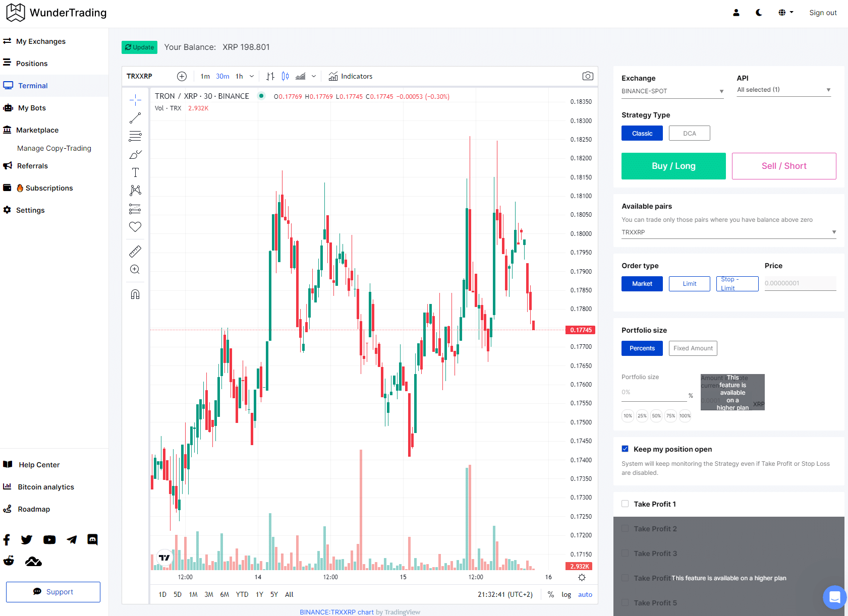848x616 pixels.
Task: Open user profile icon
Action: [736, 13]
